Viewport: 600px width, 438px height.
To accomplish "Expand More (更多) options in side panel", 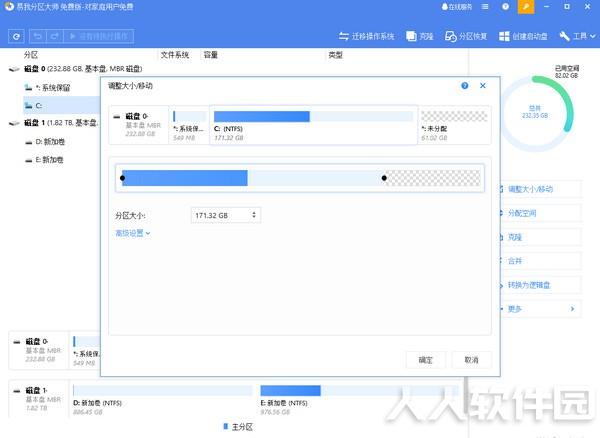I will coord(541,309).
